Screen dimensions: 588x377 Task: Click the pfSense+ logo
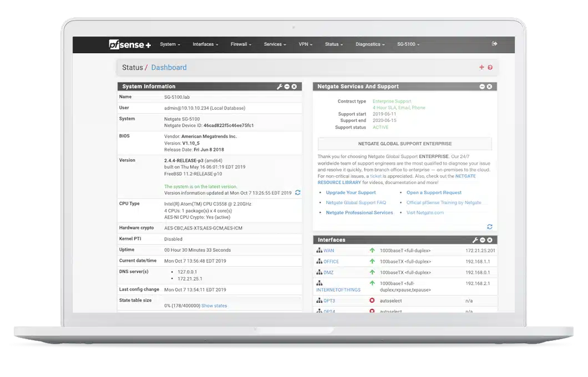click(130, 44)
